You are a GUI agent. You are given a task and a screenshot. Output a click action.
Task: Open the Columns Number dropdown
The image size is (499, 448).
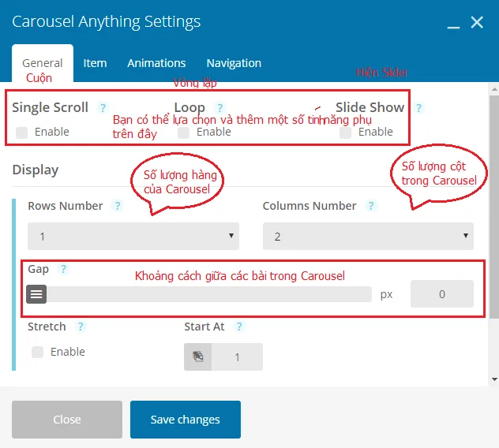[x=368, y=237]
